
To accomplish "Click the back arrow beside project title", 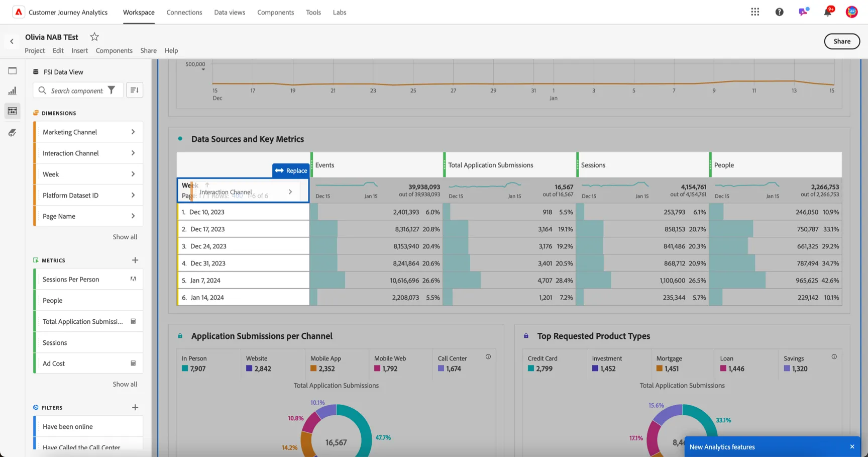I will 12,41.
